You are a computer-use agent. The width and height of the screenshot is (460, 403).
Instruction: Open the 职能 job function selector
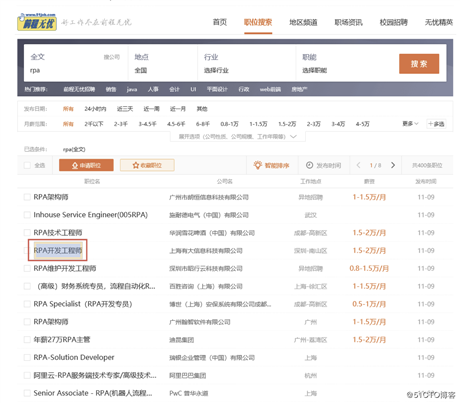coord(345,63)
